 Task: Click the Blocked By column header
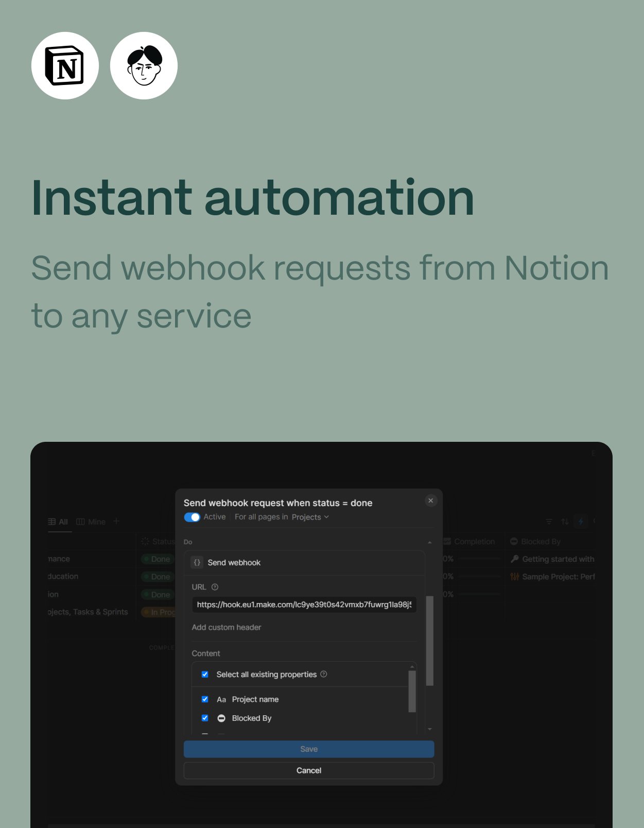click(535, 542)
